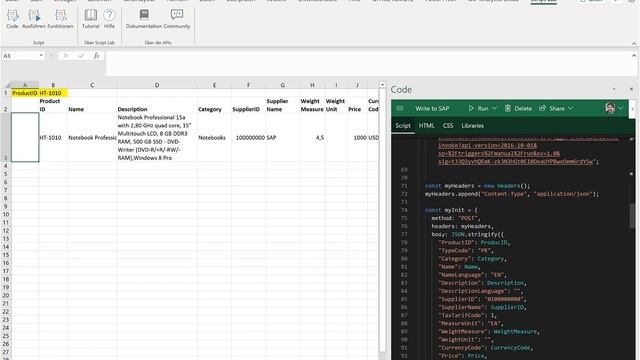This screenshot has width=640, height=360.
Task: Select column G header
Action: pos(282,85)
